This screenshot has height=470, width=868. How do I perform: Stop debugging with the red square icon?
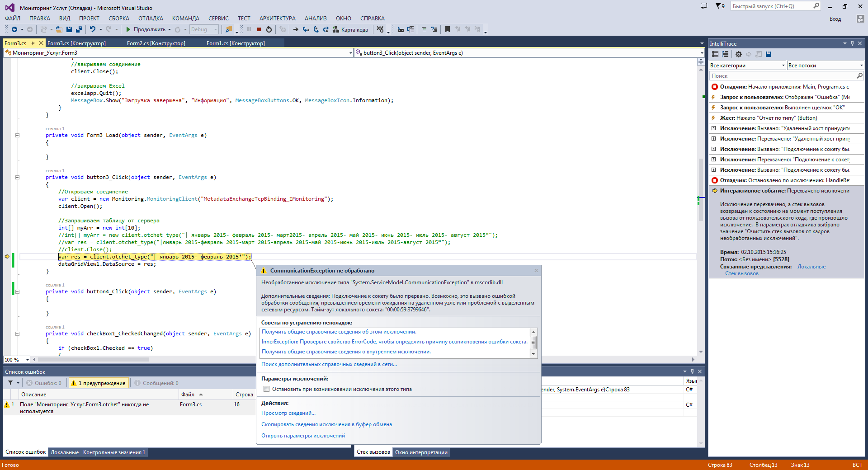pos(259,29)
